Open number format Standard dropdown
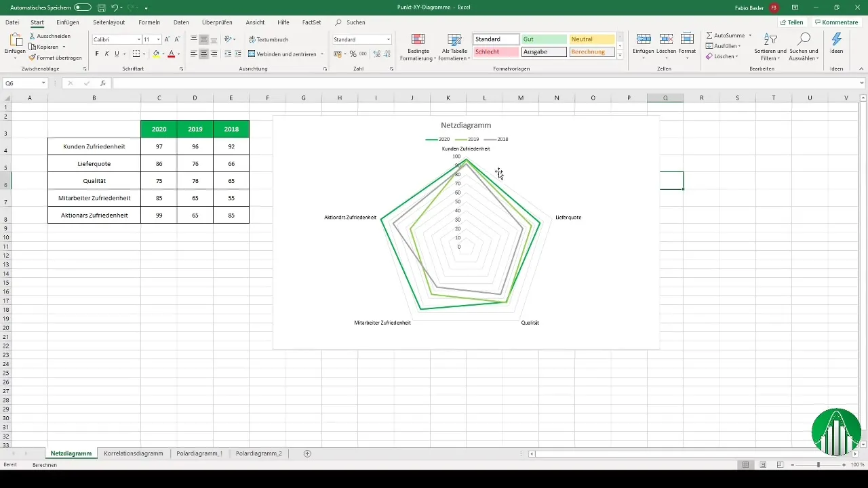 (388, 40)
